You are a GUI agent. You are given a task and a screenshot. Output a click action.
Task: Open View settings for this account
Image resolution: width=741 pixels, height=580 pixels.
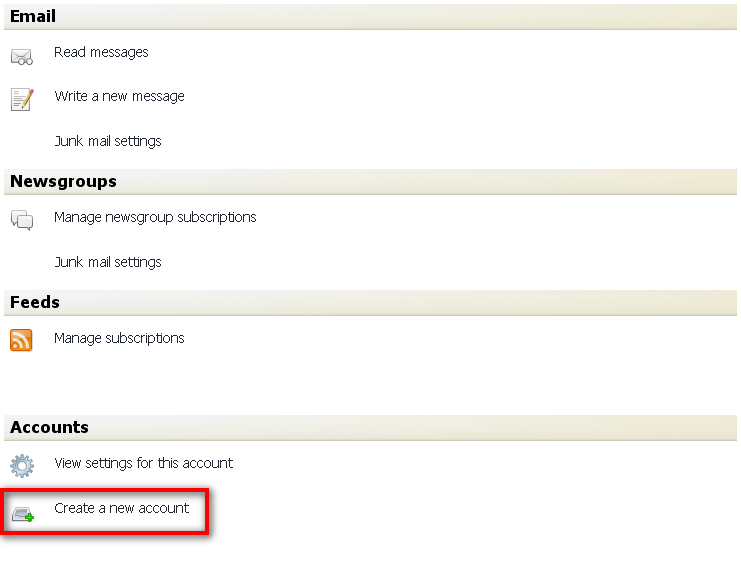(x=143, y=463)
